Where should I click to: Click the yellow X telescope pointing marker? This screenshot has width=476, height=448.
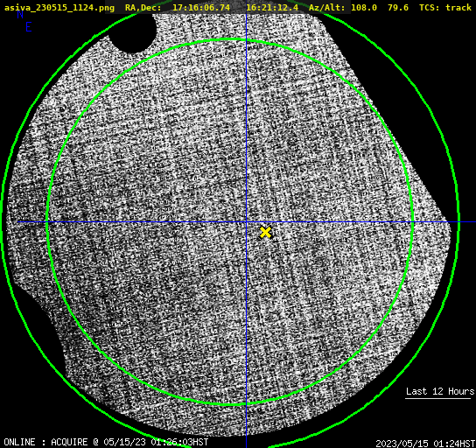pyautogui.click(x=265, y=232)
